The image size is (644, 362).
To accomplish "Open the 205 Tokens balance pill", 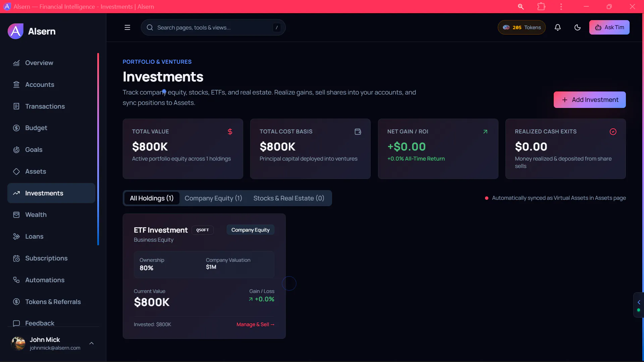I will (522, 27).
